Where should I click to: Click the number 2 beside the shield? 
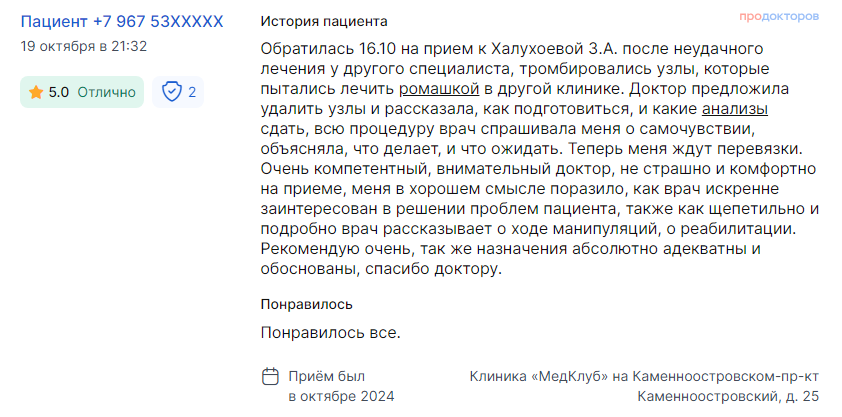coord(192,92)
